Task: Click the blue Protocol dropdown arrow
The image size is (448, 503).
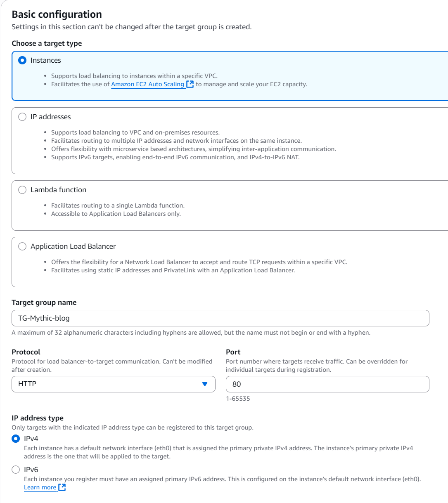Action: pyautogui.click(x=205, y=384)
